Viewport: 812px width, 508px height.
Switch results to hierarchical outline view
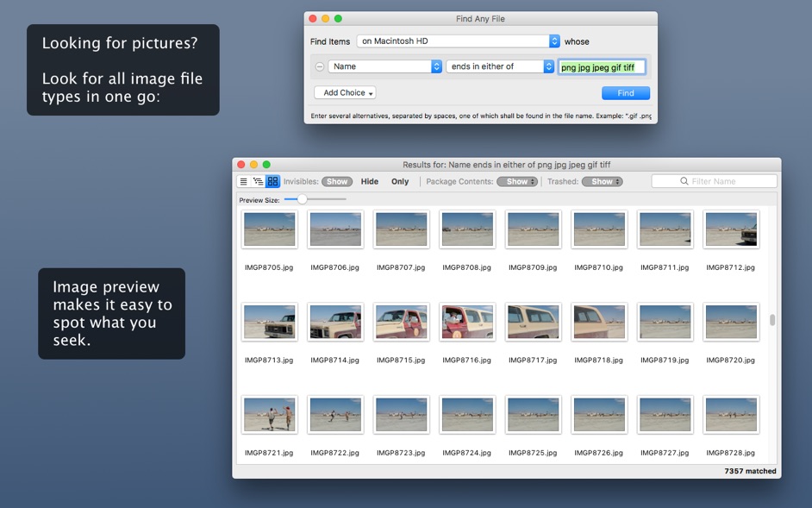pos(258,181)
